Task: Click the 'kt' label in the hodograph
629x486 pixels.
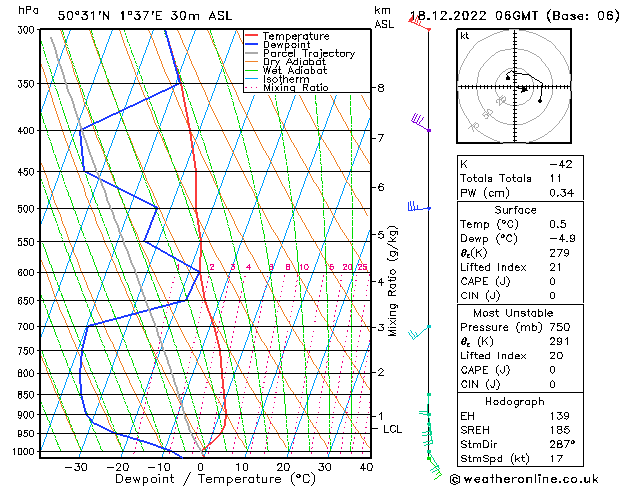Action: [465, 36]
